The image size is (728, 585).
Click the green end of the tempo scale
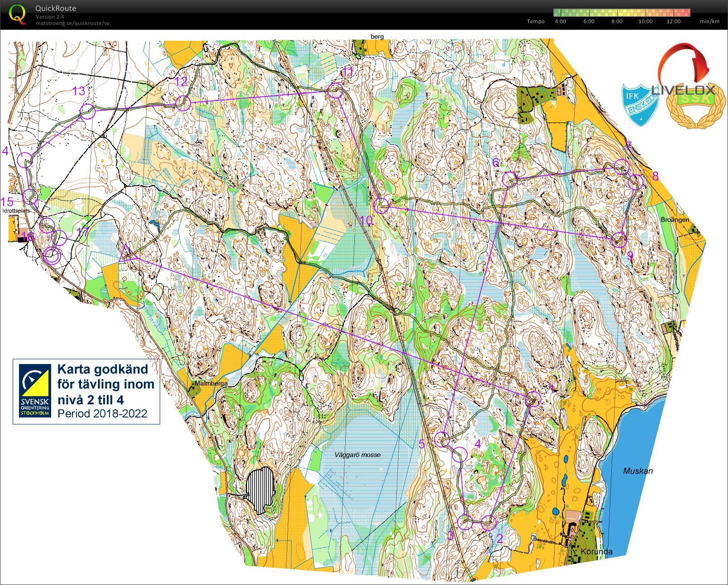point(557,13)
